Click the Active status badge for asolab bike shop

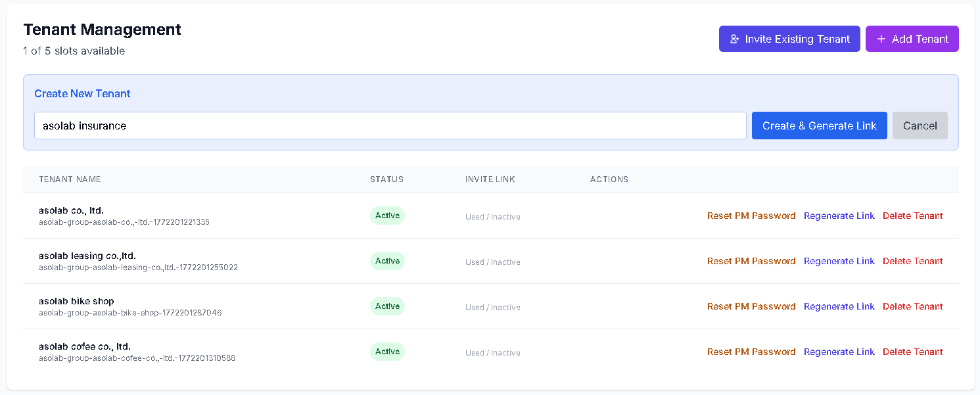[387, 306]
